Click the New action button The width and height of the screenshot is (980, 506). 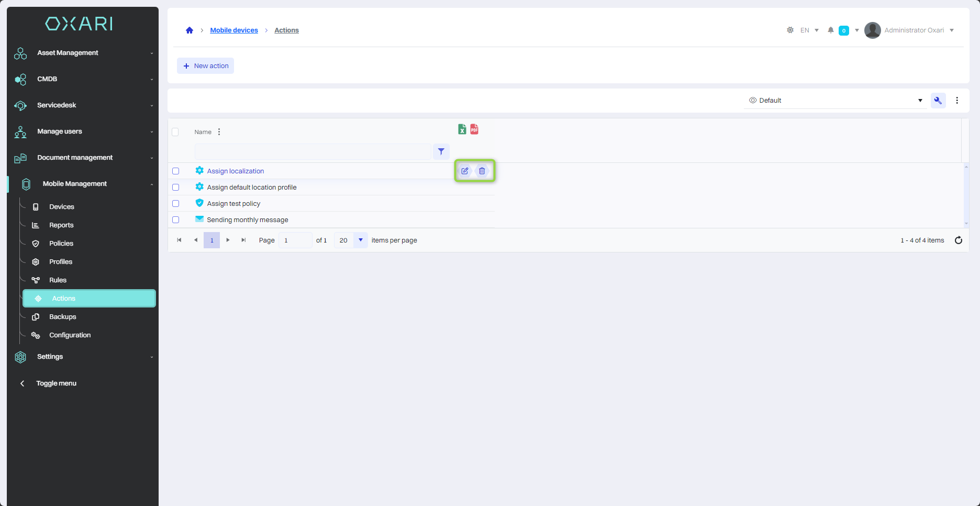tap(206, 66)
